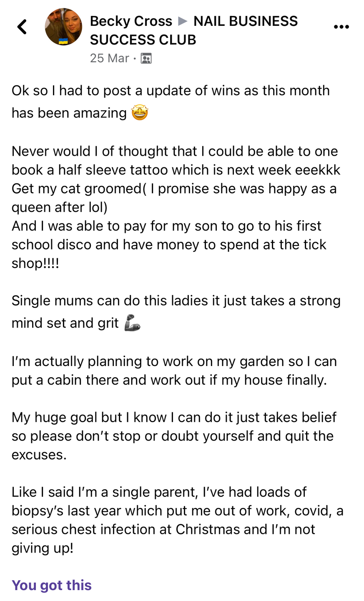Tap the star-struck emoji in the post
Image resolution: width=364 pixels, height=601 pixels.
(x=140, y=113)
